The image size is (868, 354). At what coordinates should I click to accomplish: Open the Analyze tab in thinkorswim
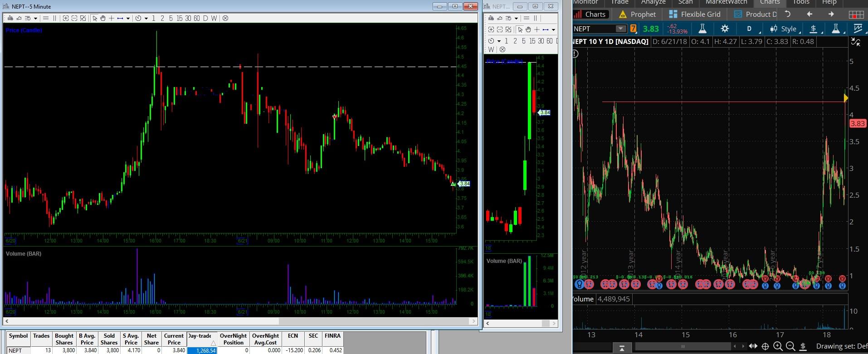653,2
